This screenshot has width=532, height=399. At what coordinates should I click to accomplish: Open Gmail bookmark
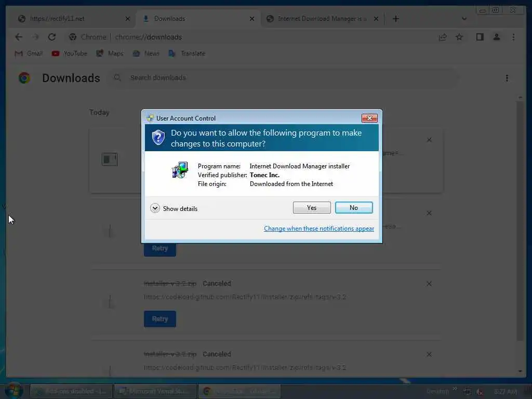[29, 54]
